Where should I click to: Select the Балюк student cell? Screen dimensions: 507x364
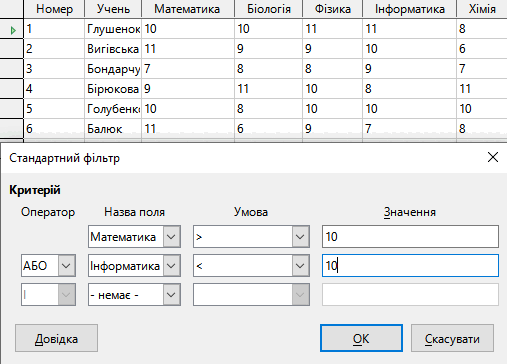click(x=113, y=128)
